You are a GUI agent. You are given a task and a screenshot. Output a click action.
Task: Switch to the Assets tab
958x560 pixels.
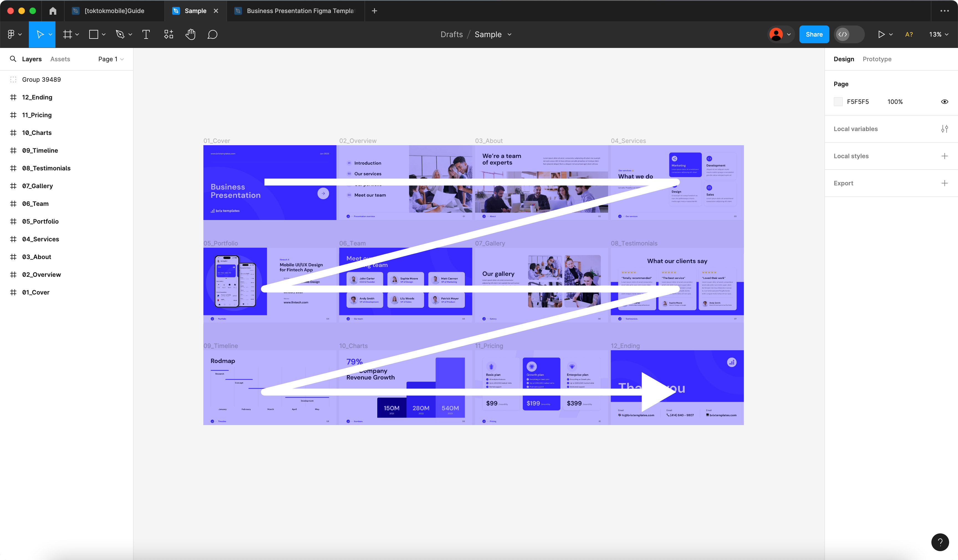click(x=60, y=59)
